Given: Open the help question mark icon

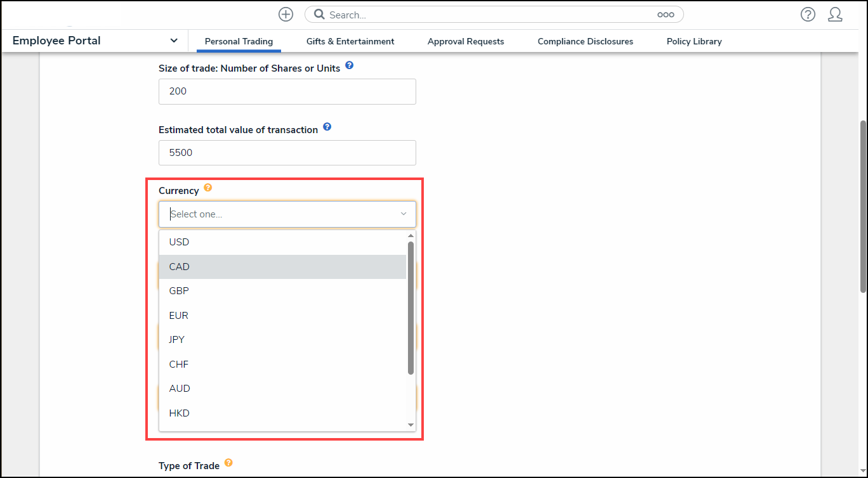Looking at the screenshot, I should [808, 15].
